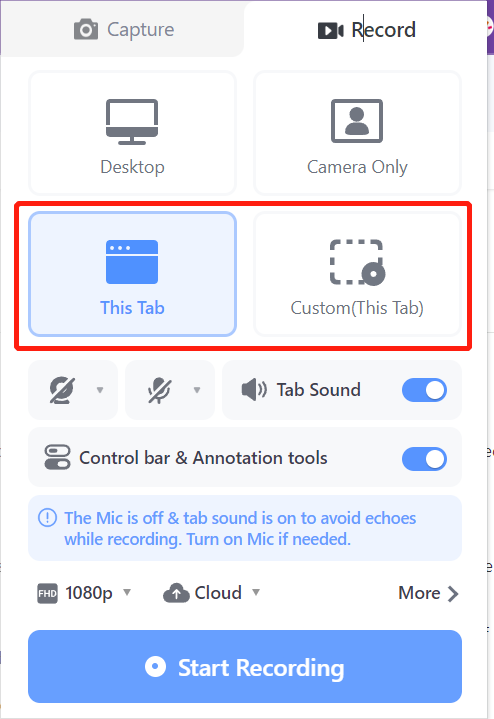Click the disabled webcam icon
Screen dimensions: 494x719
tap(62, 390)
